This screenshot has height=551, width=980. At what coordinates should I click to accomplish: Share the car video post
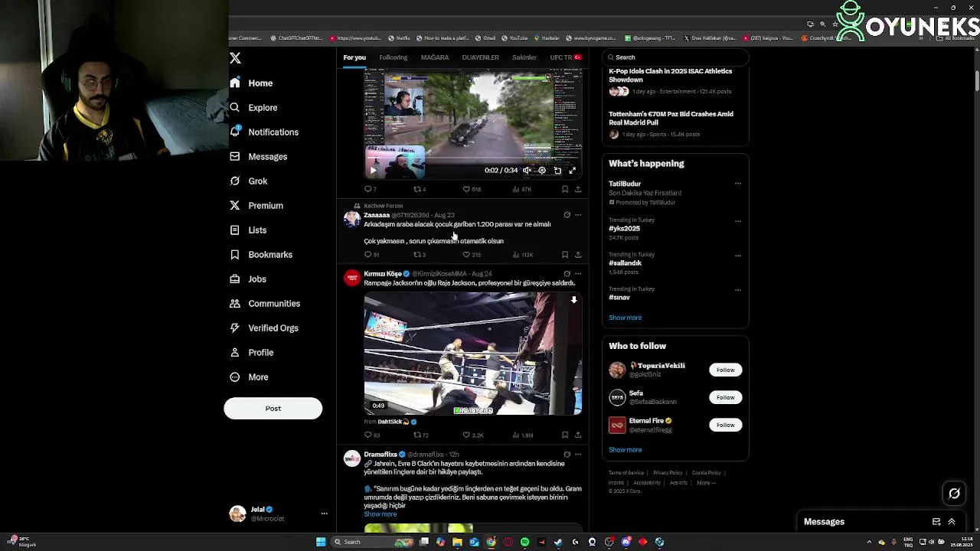(578, 189)
